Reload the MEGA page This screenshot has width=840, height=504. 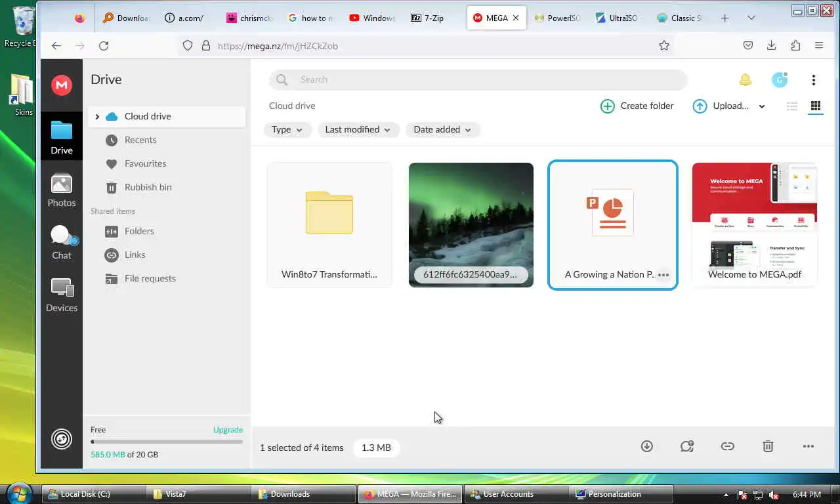click(104, 45)
